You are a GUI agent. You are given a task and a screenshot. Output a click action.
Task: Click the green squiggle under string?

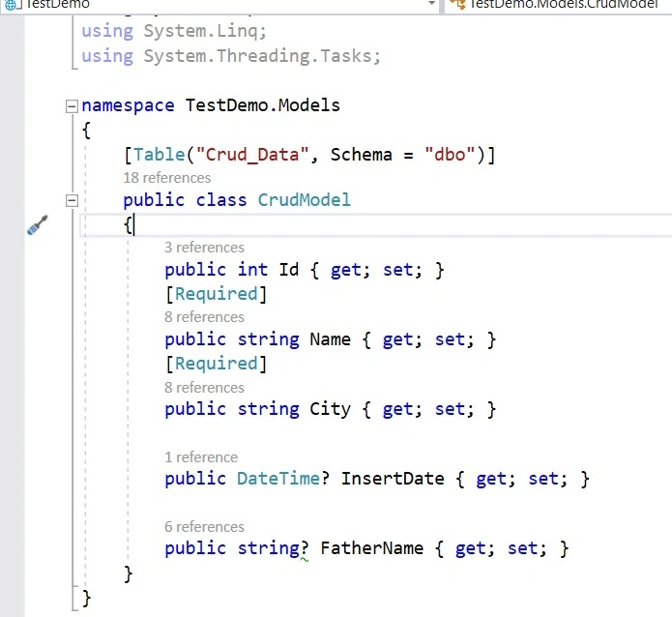[x=305, y=559]
